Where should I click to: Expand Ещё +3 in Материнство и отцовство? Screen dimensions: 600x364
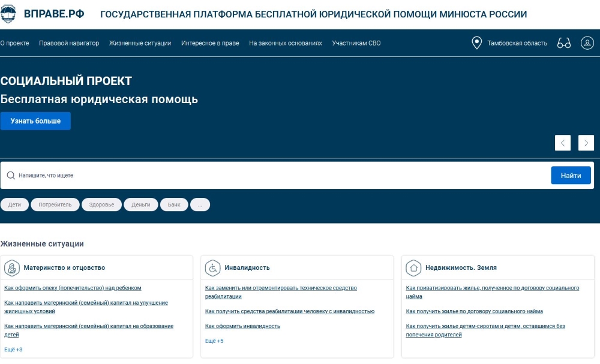click(x=13, y=350)
